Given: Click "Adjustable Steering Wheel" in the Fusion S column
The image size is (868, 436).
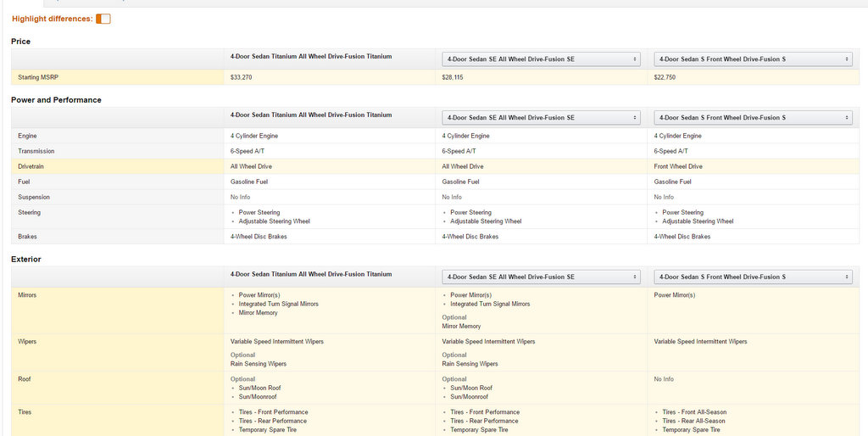Looking at the screenshot, I should tap(698, 221).
